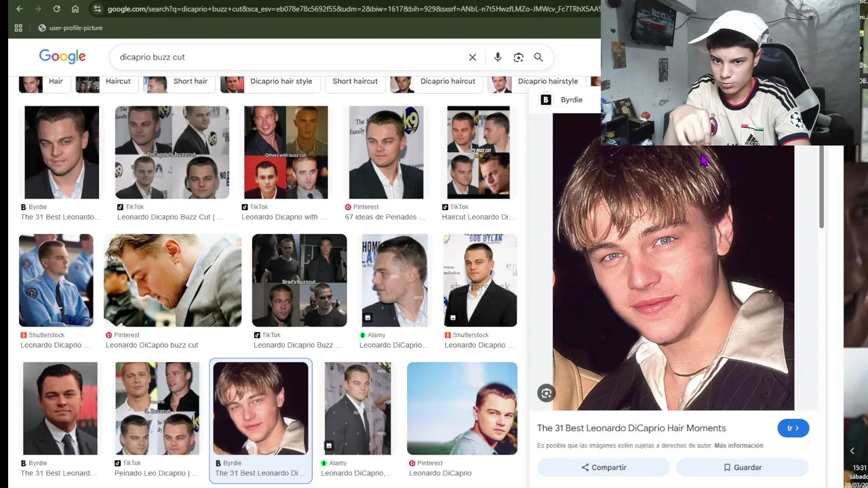Viewport: 868px width, 488px height.
Task: Open the Pinterest Leonardo DiCaprio buzz cut thumbnail
Action: (x=172, y=280)
